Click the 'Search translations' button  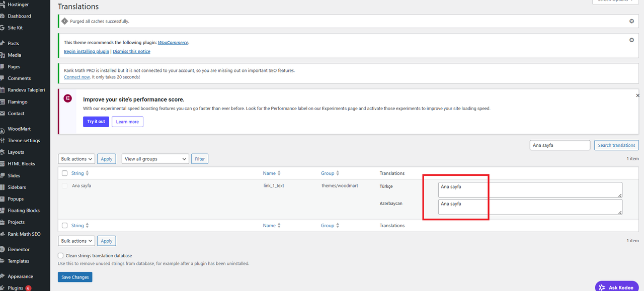click(616, 145)
